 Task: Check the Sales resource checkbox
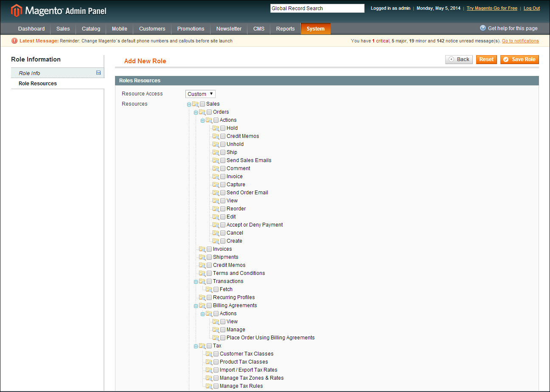click(202, 104)
